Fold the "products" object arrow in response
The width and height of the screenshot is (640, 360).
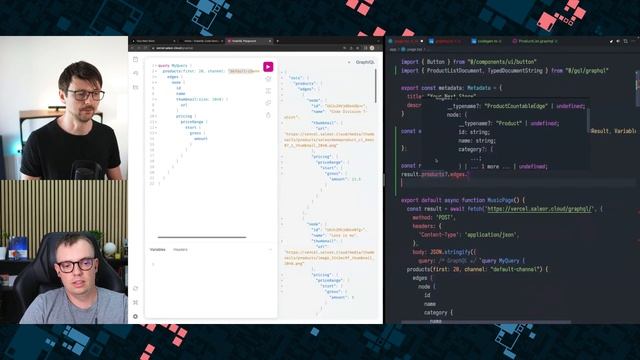pos(282,83)
